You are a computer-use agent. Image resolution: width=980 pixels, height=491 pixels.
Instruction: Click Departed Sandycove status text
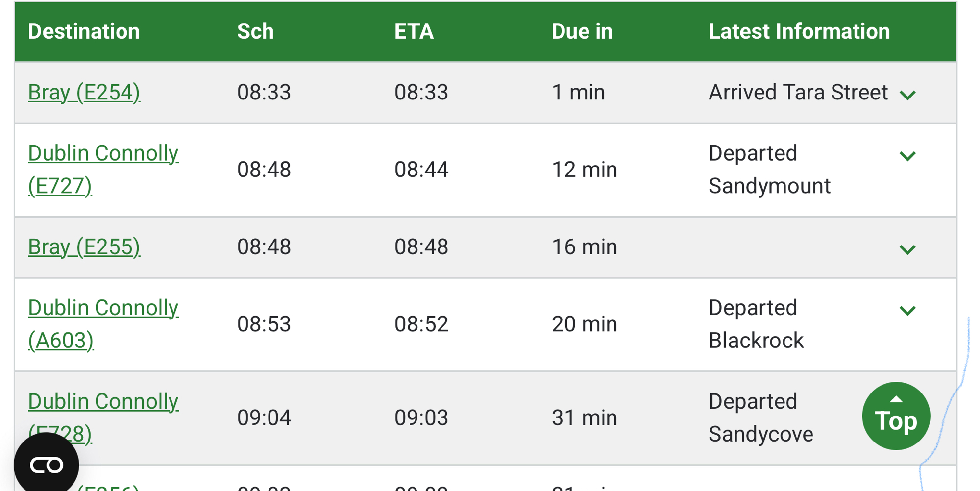click(760, 417)
